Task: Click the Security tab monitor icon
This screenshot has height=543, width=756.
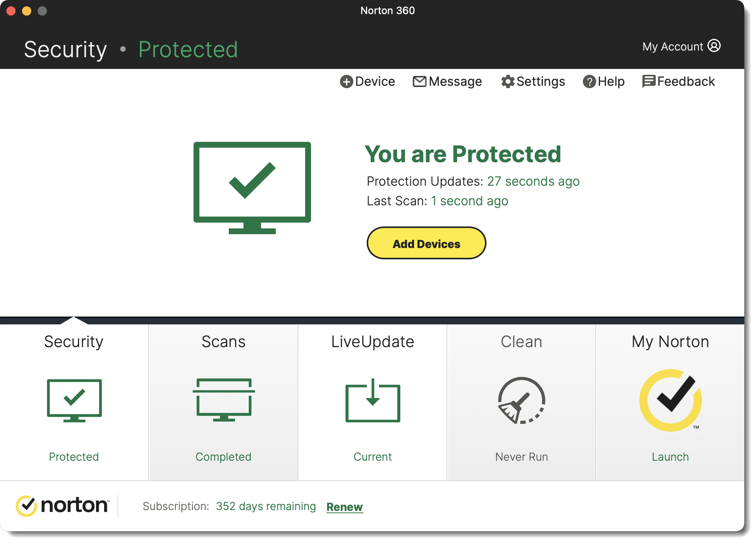Action: pos(74,400)
